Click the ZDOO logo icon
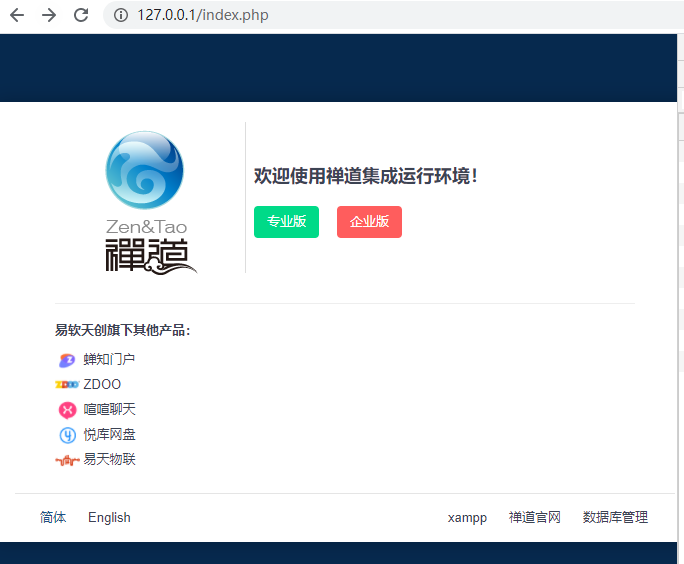Image resolution: width=684 pixels, height=564 pixels. [67, 385]
